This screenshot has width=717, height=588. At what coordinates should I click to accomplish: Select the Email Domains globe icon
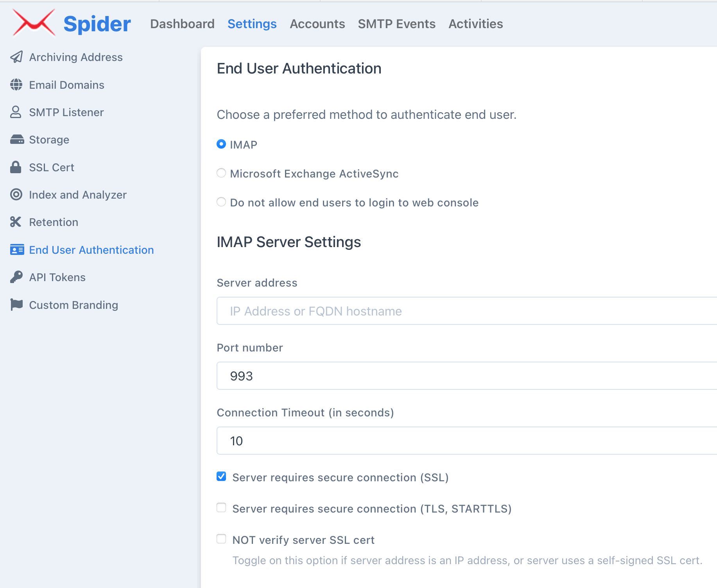point(16,85)
